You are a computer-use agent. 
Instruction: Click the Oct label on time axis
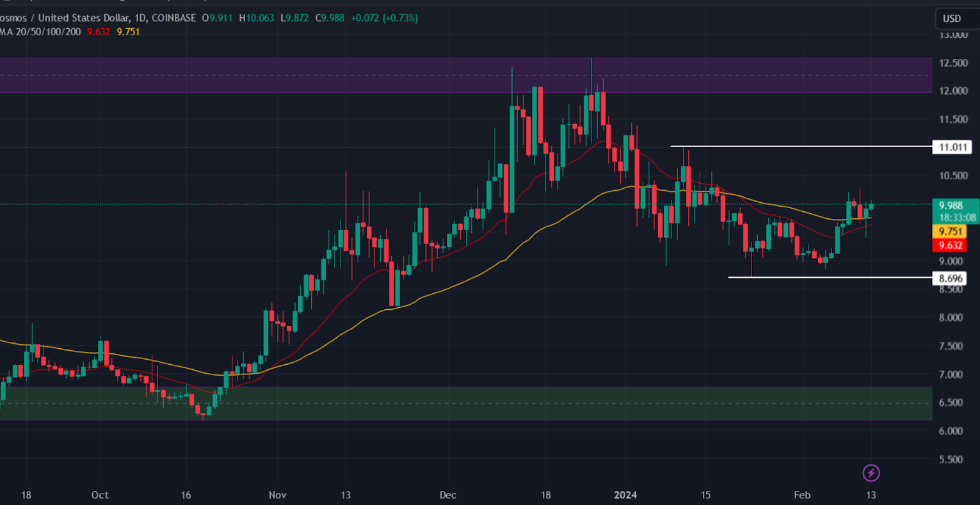point(100,495)
